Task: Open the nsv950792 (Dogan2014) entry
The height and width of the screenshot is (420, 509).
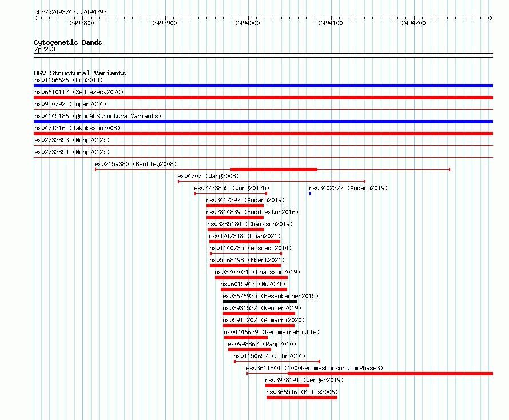Action: [70, 104]
